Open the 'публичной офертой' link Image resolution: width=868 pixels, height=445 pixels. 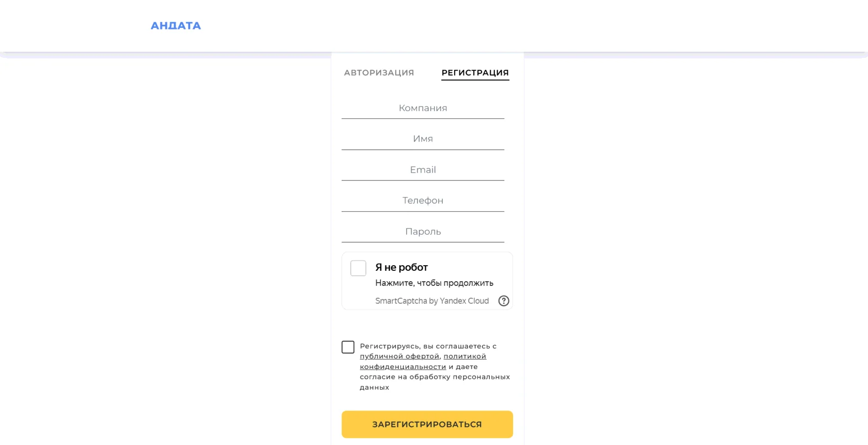click(399, 356)
